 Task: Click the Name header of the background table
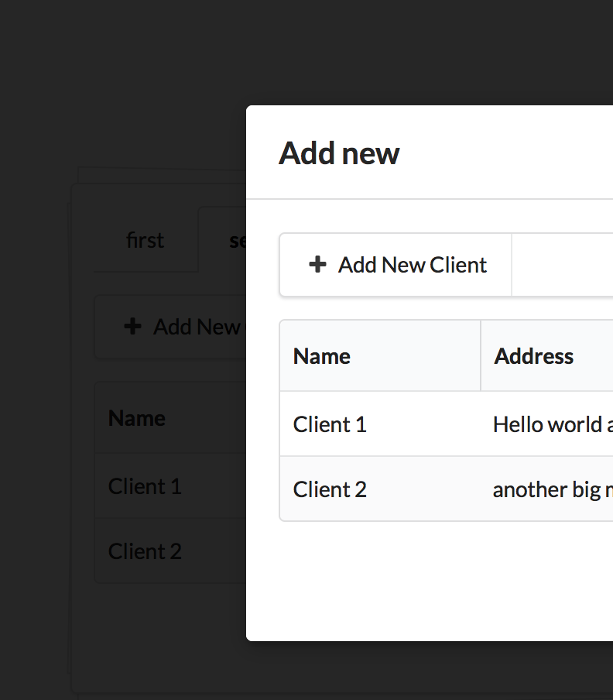[x=136, y=417]
